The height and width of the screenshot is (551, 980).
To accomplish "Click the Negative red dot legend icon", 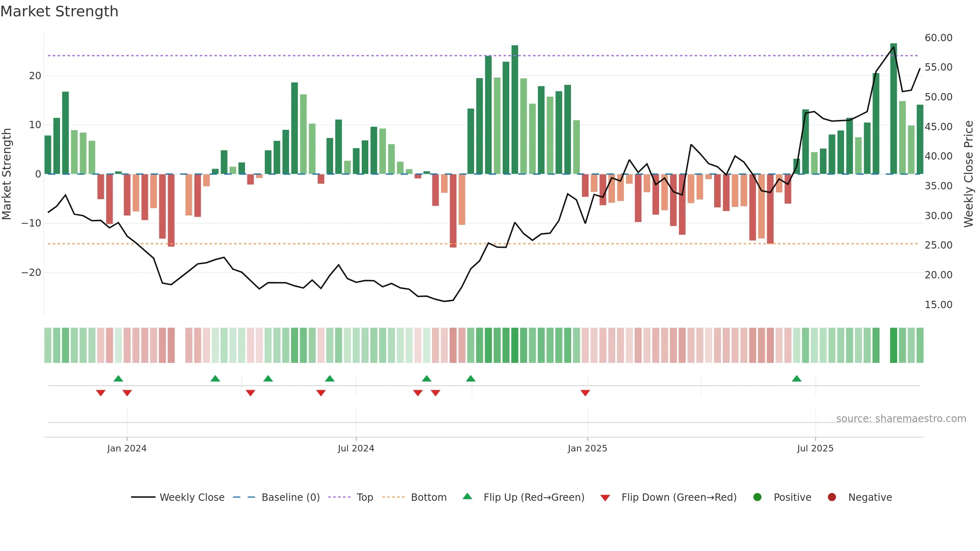I will click(x=832, y=497).
